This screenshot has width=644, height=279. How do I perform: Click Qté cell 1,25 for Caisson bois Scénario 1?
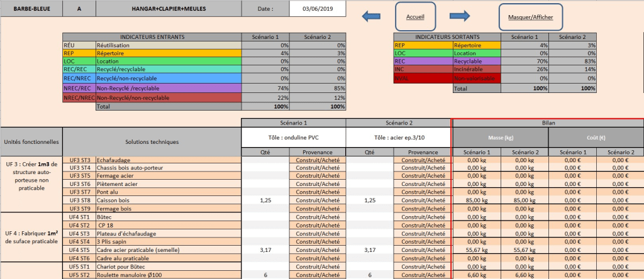click(x=265, y=199)
